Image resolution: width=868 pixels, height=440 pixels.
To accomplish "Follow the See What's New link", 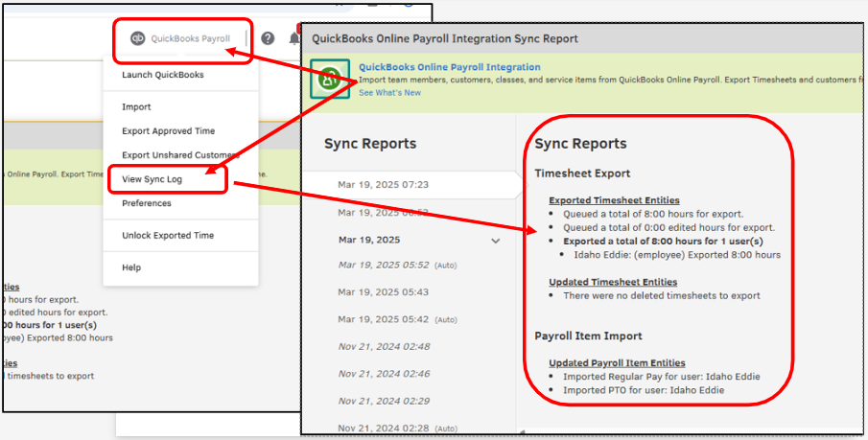I will tap(389, 93).
